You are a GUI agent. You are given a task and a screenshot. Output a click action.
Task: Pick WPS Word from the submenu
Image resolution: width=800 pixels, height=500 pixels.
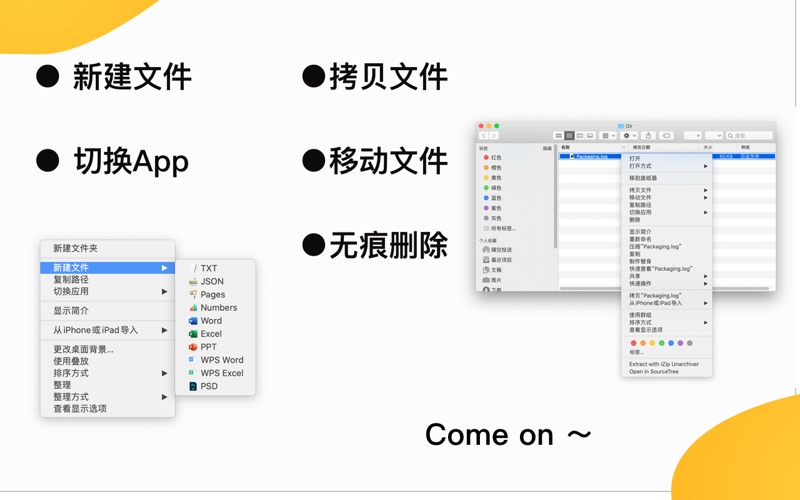215,360
